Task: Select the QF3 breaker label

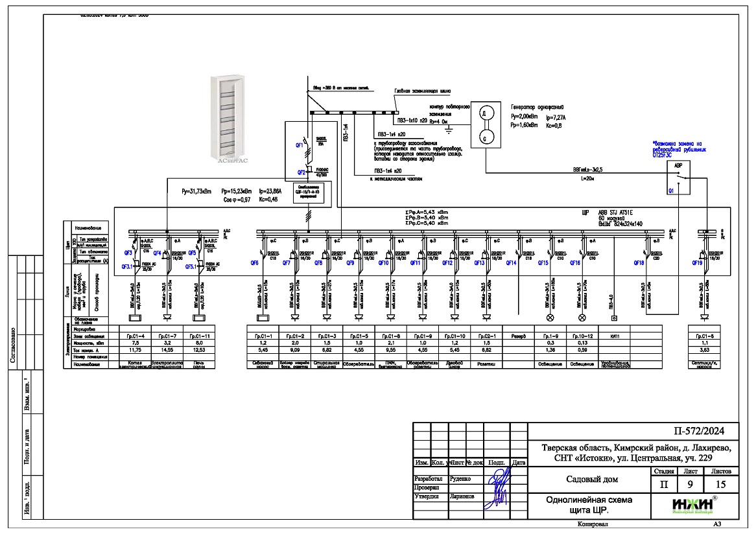Action: tap(128, 253)
